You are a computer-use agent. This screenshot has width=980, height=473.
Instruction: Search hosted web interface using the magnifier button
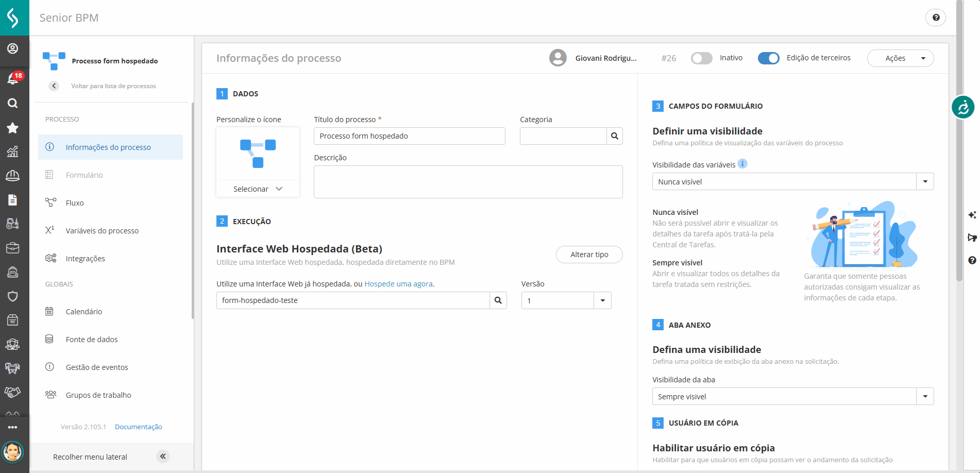498,300
